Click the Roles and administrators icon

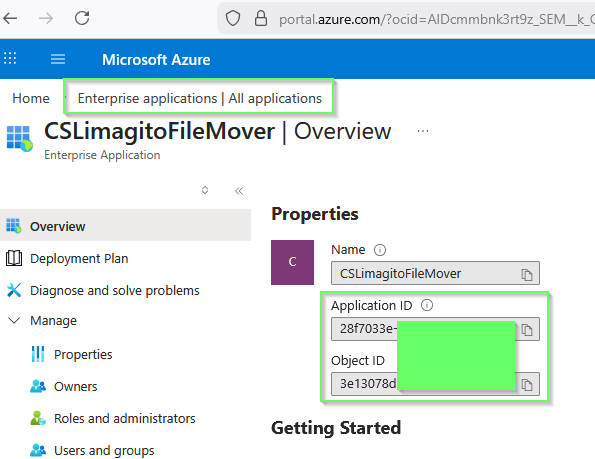point(38,418)
